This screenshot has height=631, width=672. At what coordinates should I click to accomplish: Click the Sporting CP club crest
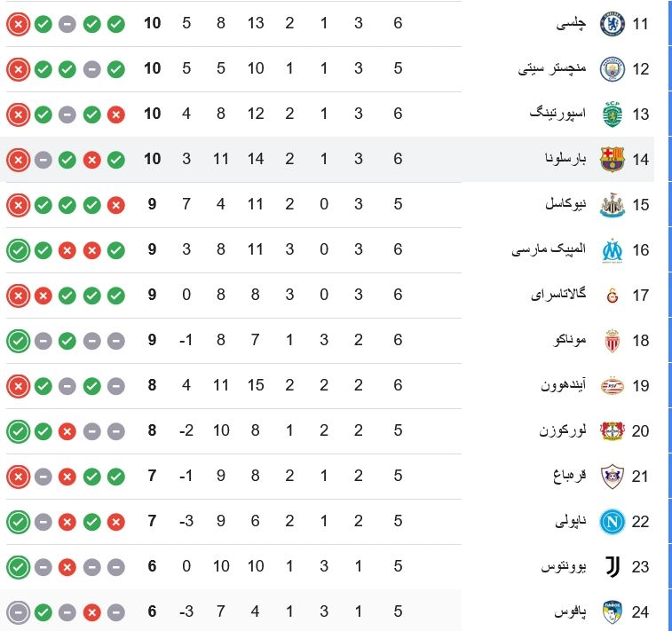pyautogui.click(x=612, y=114)
